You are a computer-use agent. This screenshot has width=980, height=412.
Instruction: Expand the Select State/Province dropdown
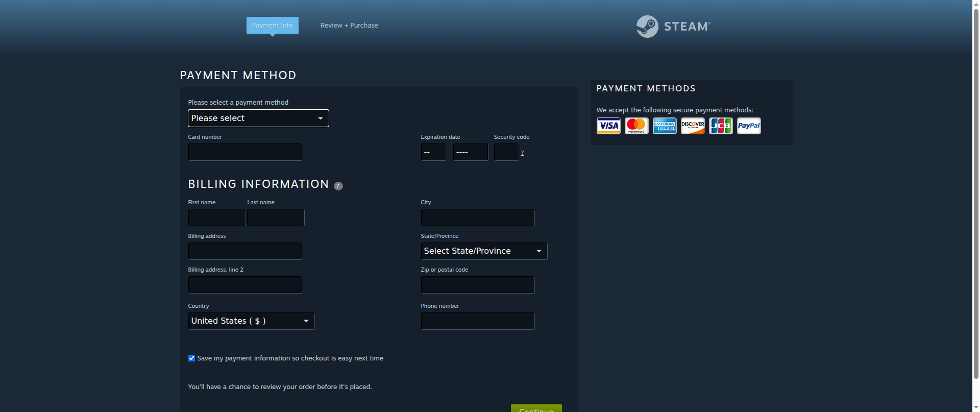[x=484, y=251]
